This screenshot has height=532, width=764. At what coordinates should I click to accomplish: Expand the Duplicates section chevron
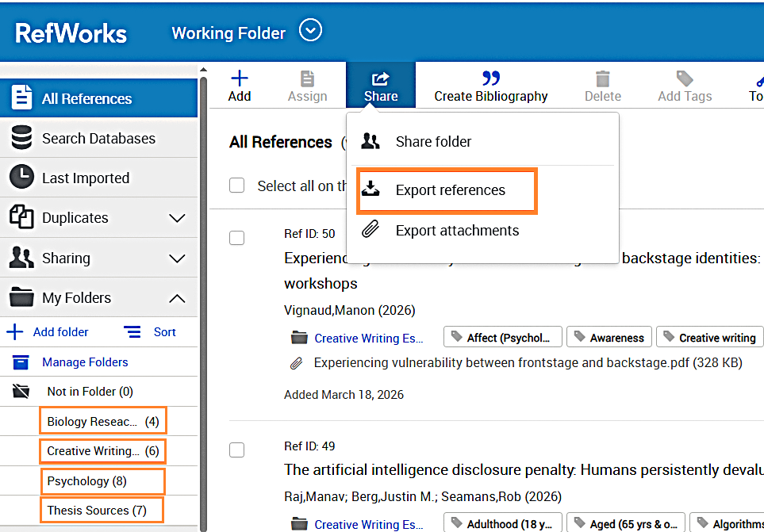click(178, 218)
